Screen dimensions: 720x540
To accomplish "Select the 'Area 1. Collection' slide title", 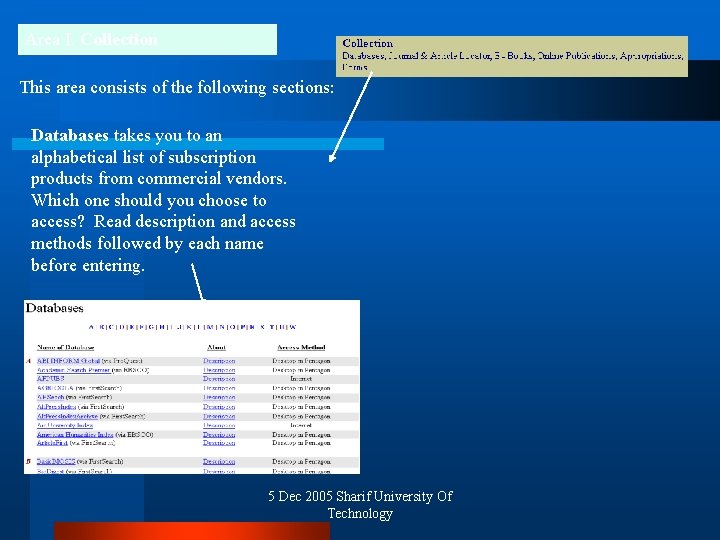I will click(x=92, y=39).
